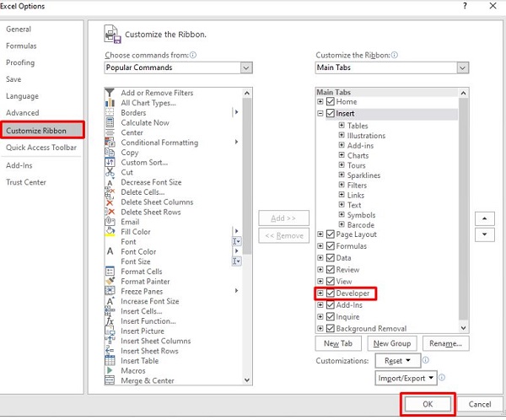Click the Email command icon
506x420 pixels.
pos(110,222)
